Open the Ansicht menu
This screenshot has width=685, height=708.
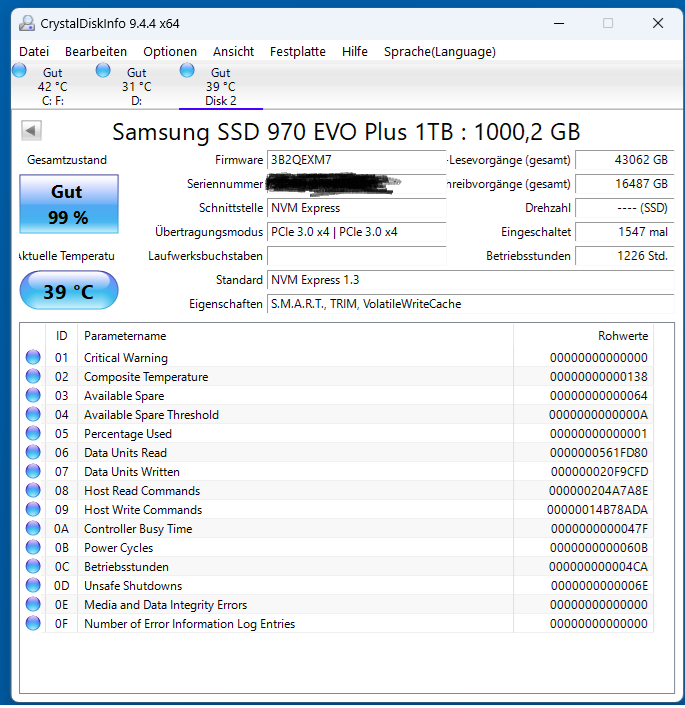[x=233, y=51]
